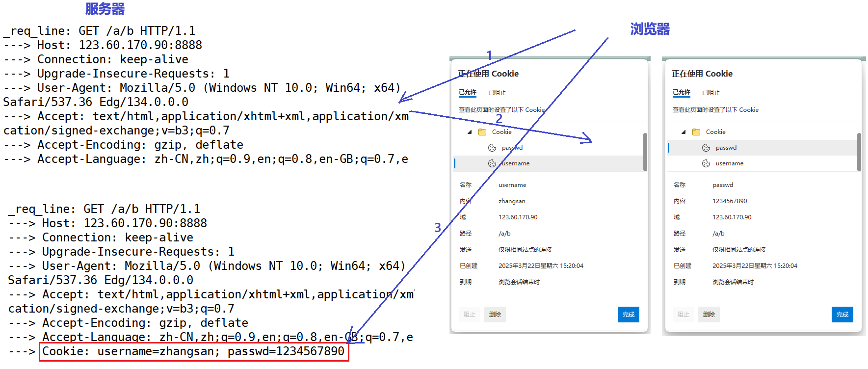Click name value username in left dialog details
The width and height of the screenshot is (868, 369).
pos(512,185)
